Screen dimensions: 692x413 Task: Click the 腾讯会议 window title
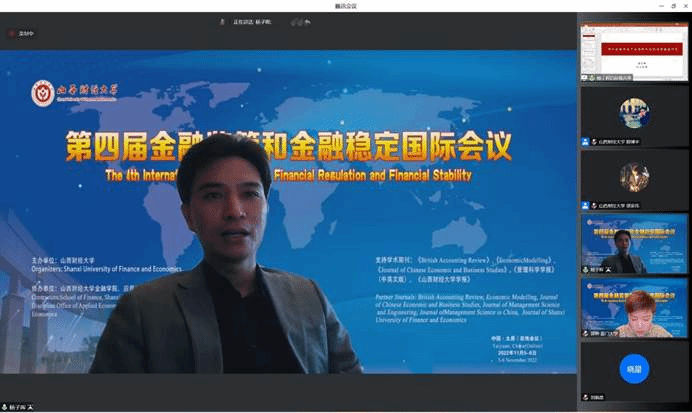point(345,6)
